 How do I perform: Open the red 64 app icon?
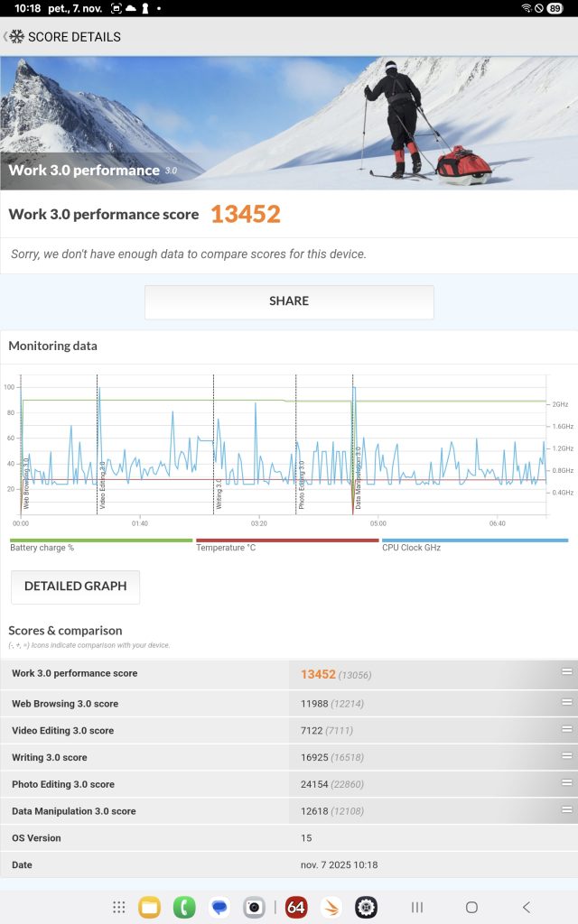(x=296, y=908)
